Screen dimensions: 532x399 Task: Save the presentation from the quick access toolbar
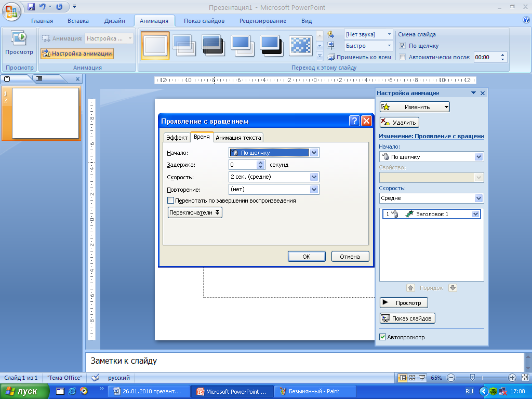pyautogui.click(x=31, y=7)
